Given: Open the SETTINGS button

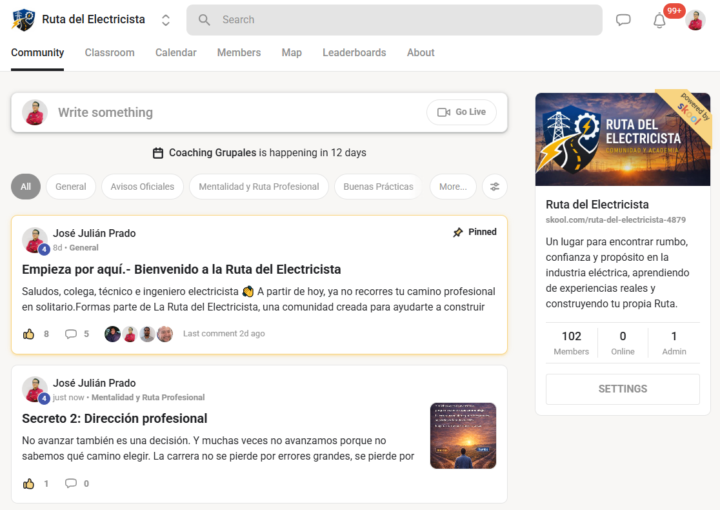Looking at the screenshot, I should point(623,389).
